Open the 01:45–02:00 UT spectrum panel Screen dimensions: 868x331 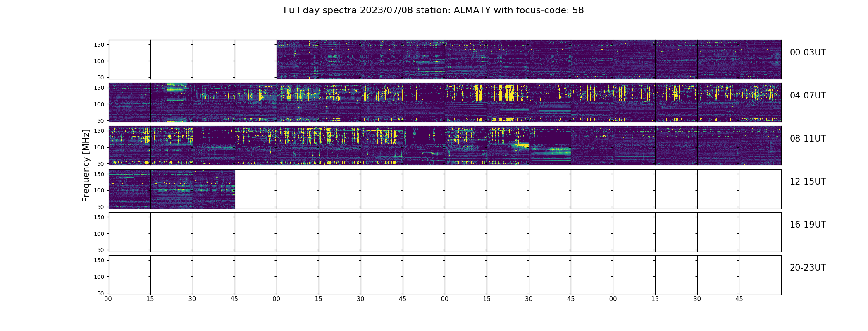coord(424,60)
